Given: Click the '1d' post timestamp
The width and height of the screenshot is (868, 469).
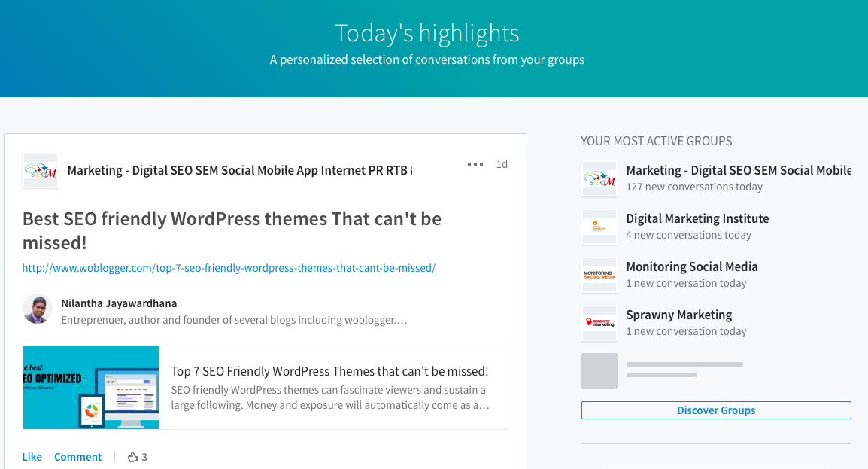Looking at the screenshot, I should tap(502, 164).
